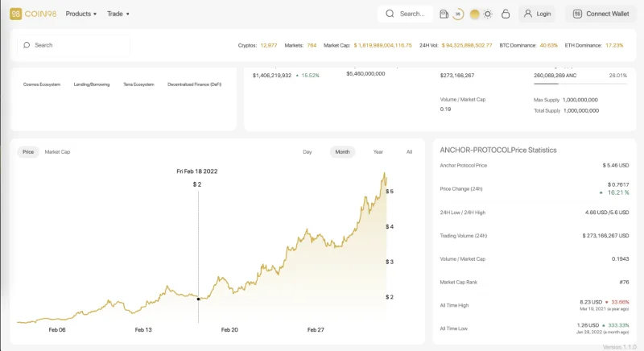Click the '$1,406,219,932' market cap figure
The width and height of the screenshot is (644, 351).
[272, 76]
